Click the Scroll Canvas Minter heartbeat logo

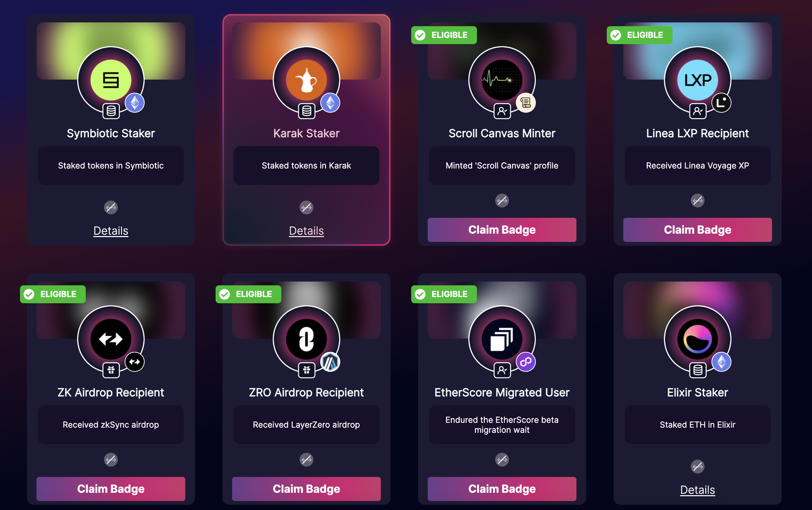[502, 80]
